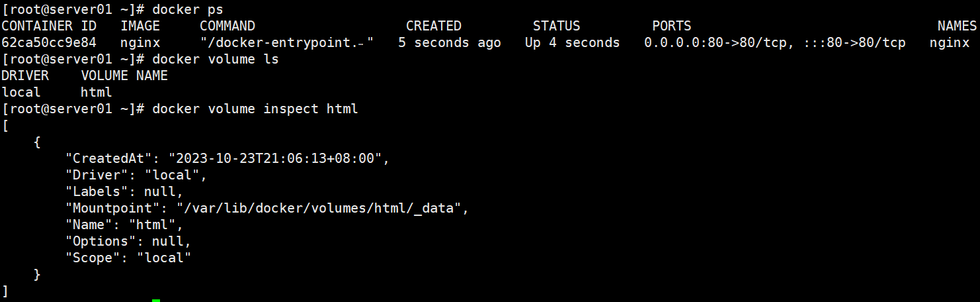Click container ID 62ca50cc9e84

[49, 42]
